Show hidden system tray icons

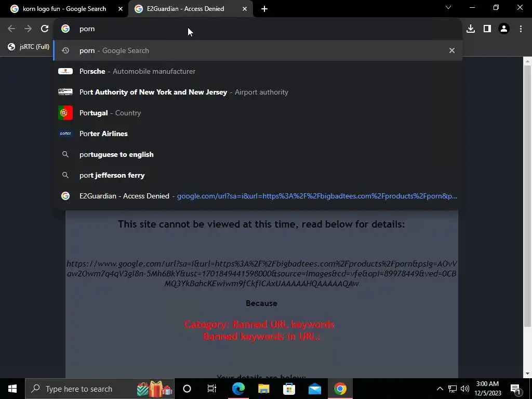pyautogui.click(x=440, y=389)
